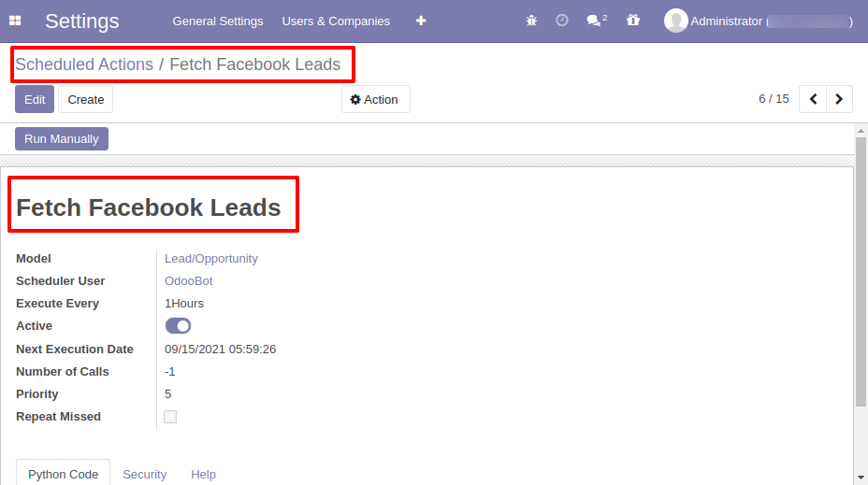This screenshot has height=485, width=868.
Task: Open the Lead/Opportunity model link
Action: (210, 258)
